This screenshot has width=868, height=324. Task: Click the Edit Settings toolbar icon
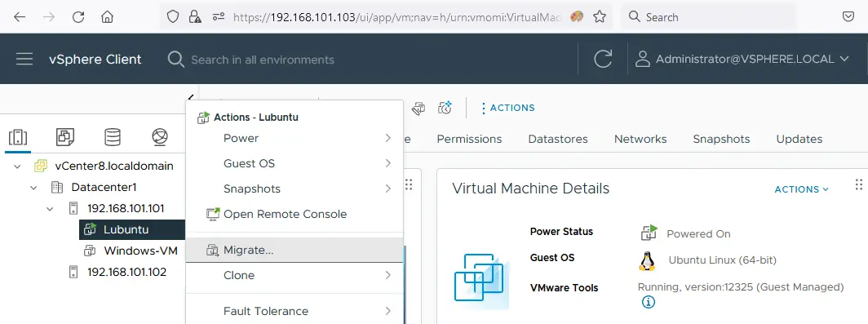tap(418, 108)
